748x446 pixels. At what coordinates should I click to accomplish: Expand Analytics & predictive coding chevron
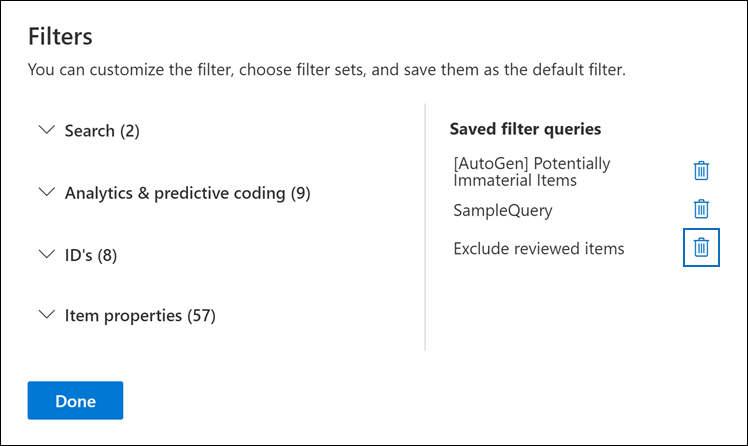(x=47, y=192)
